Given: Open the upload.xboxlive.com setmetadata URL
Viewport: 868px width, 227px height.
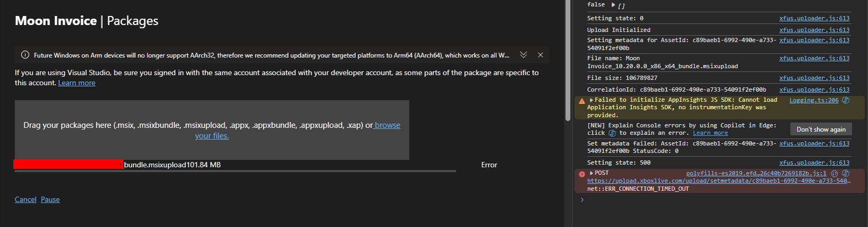Looking at the screenshot, I should [x=718, y=181].
